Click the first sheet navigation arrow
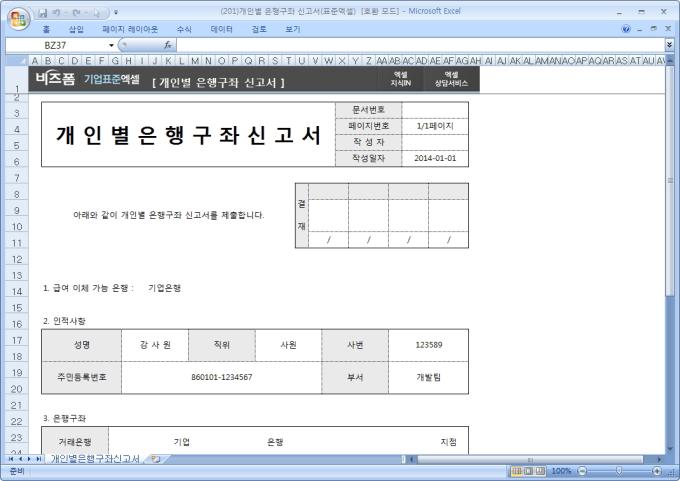The image size is (680, 481). click(x=11, y=459)
